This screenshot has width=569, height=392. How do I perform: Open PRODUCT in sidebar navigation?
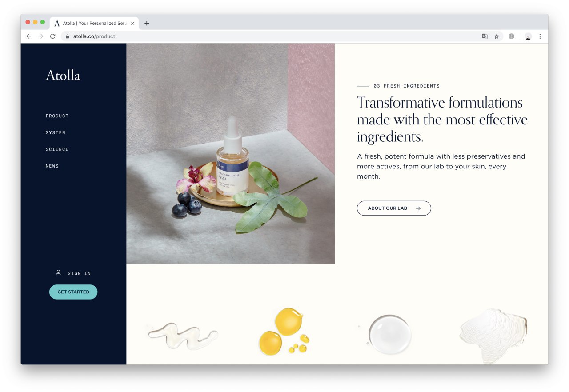click(57, 116)
